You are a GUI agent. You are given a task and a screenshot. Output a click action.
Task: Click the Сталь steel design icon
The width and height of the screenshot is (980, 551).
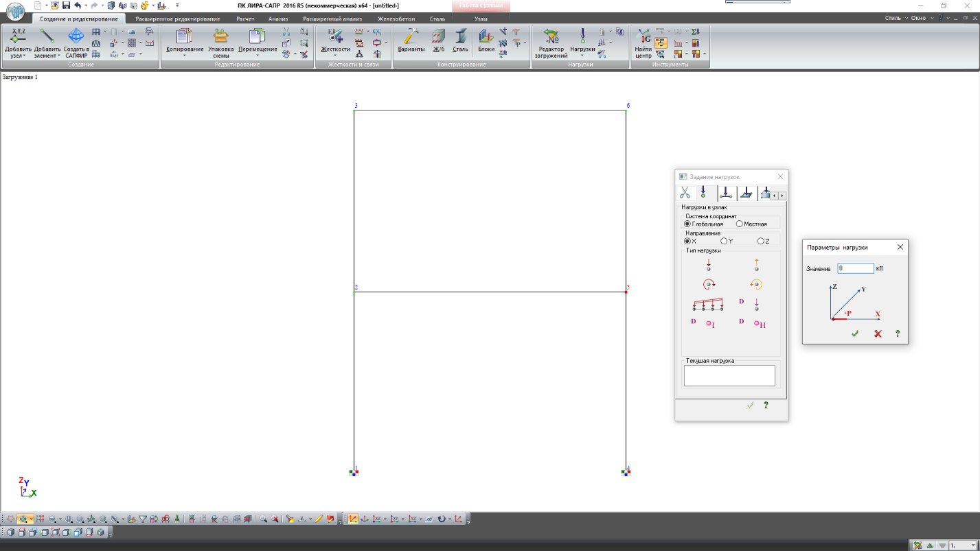(460, 36)
